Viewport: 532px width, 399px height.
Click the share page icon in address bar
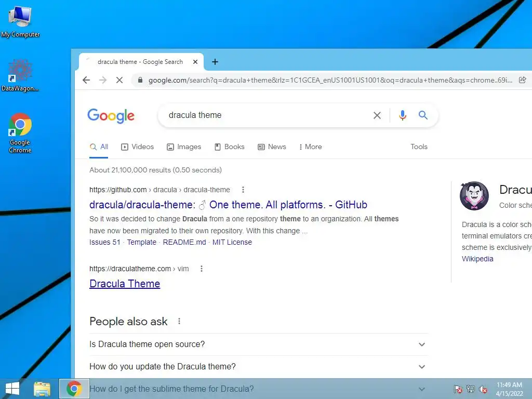click(523, 80)
